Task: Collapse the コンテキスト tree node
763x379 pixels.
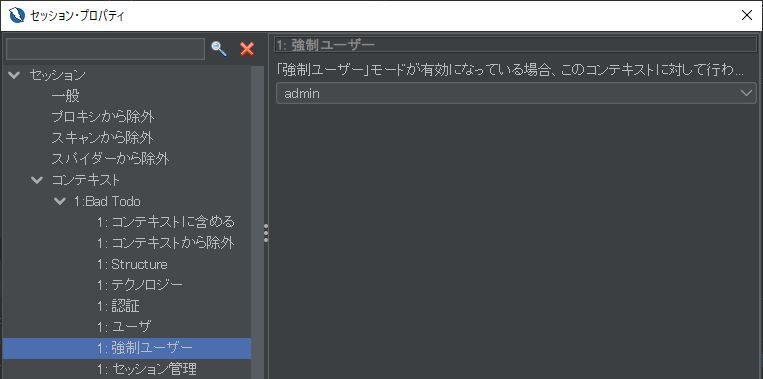Action: click(37, 180)
